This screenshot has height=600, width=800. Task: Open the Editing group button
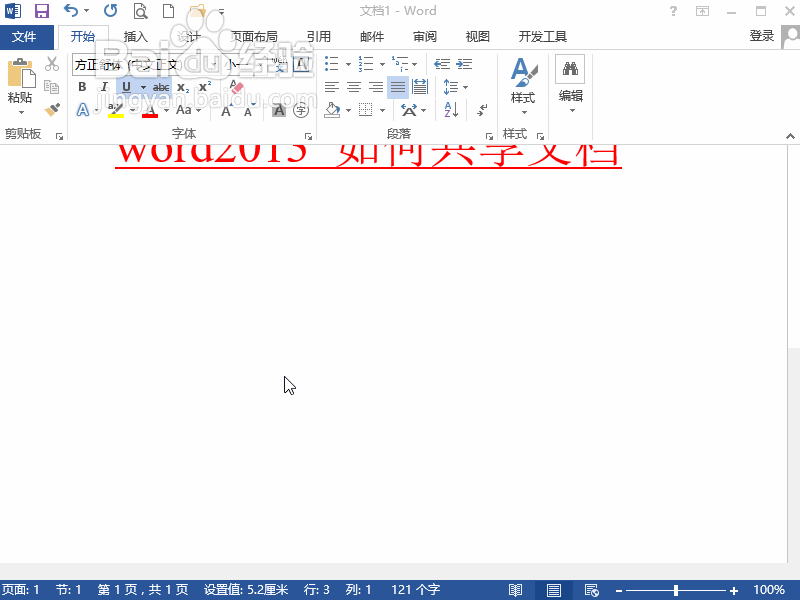click(570, 84)
